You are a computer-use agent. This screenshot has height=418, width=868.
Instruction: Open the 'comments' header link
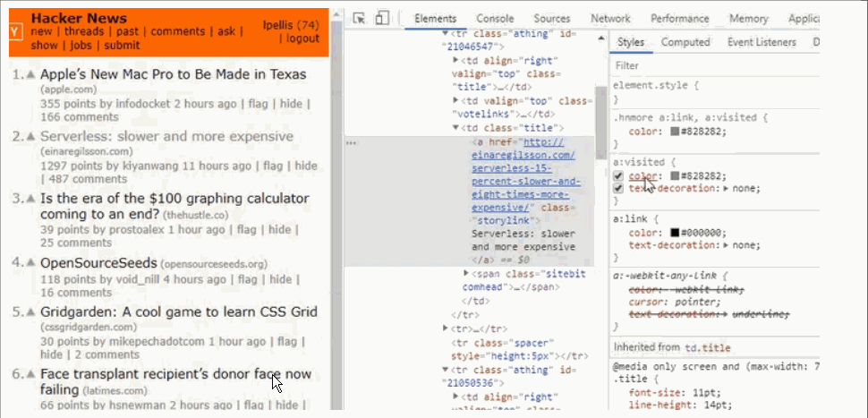(x=178, y=31)
